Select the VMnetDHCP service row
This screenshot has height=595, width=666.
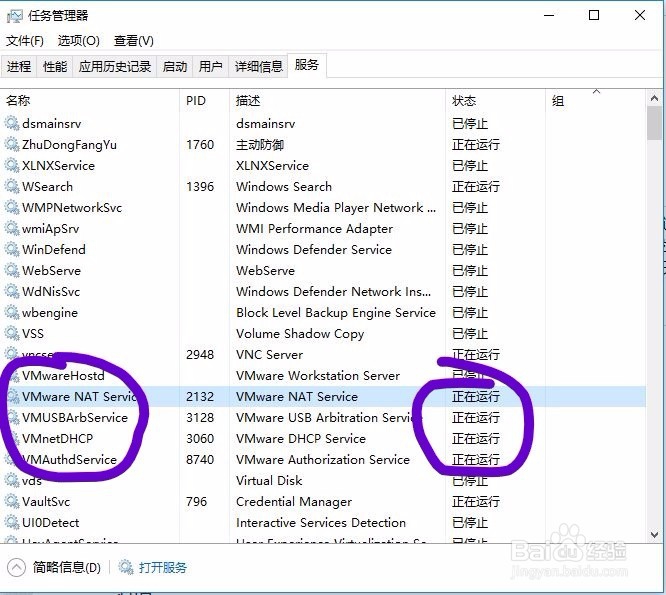[x=323, y=438]
